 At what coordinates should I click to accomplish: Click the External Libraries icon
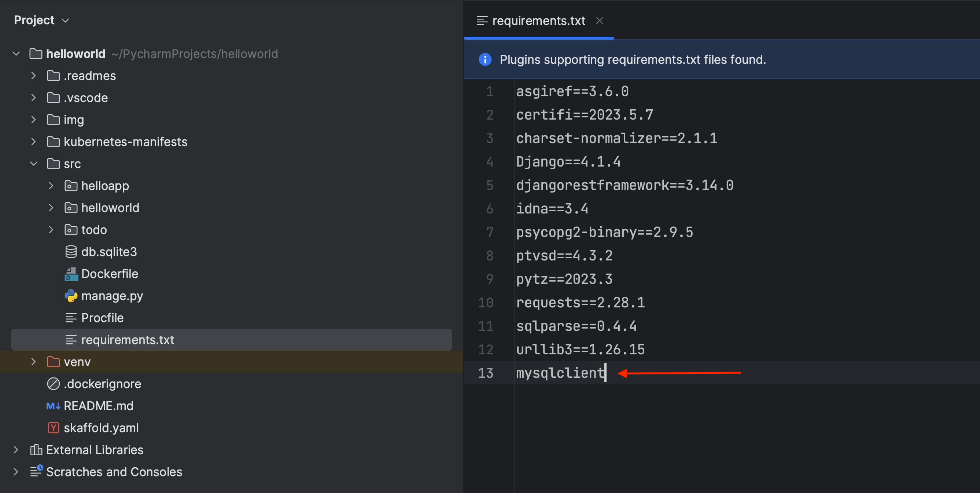click(36, 450)
